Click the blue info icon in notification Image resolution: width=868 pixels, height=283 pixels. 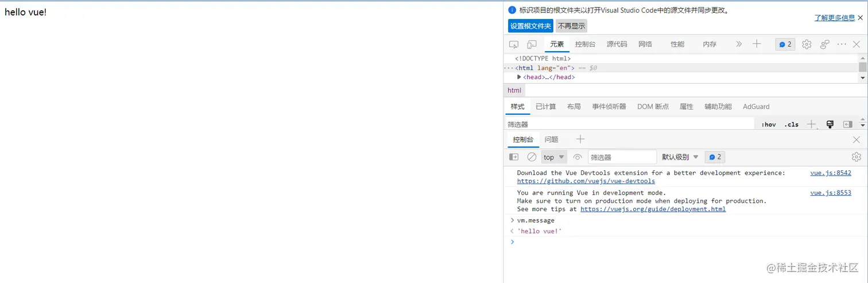tap(512, 10)
